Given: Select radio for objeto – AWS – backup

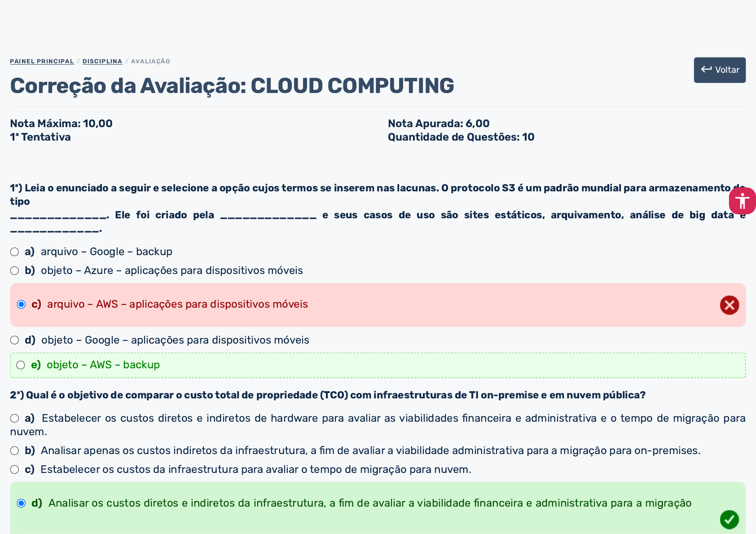Looking at the screenshot, I should (x=21, y=365).
